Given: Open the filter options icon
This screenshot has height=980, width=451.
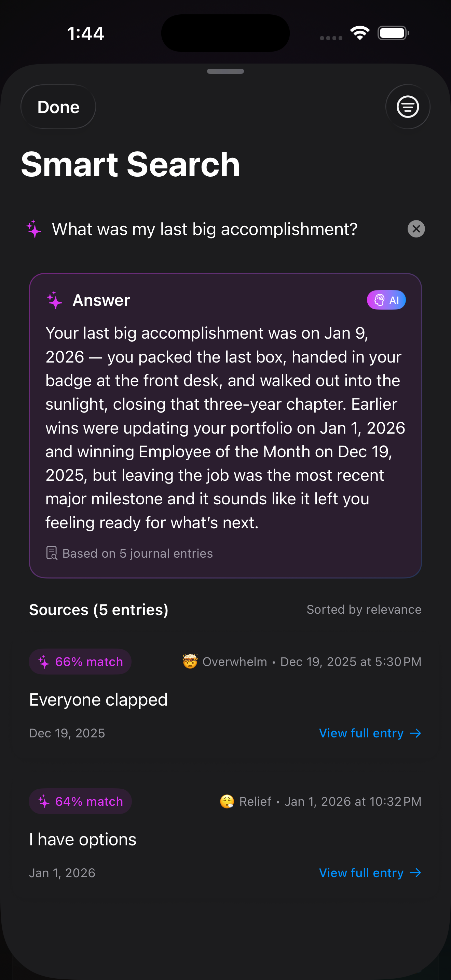Looking at the screenshot, I should [x=408, y=107].
